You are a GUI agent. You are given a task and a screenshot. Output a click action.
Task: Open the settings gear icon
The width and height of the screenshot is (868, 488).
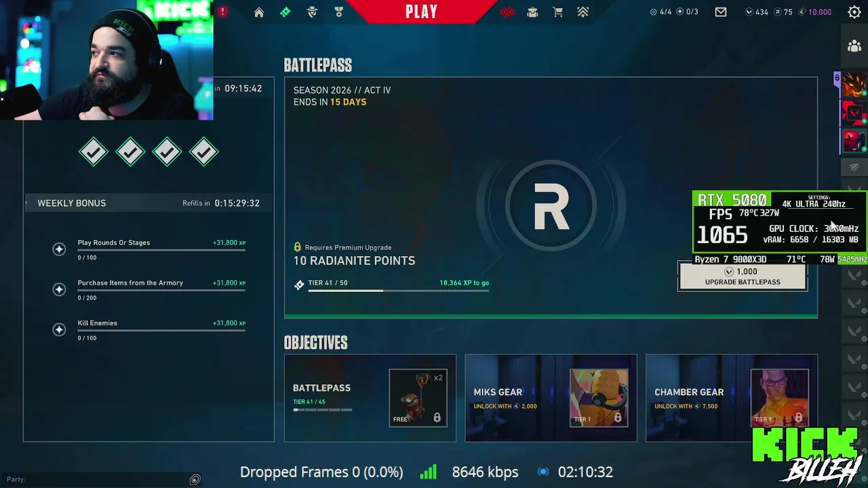click(x=854, y=12)
